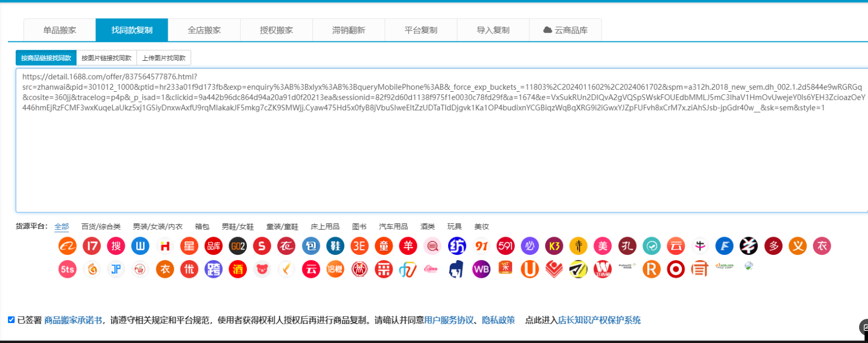Viewport: 868px width, 343px height.
Task: Select the orange U platform icon
Action: (530, 270)
